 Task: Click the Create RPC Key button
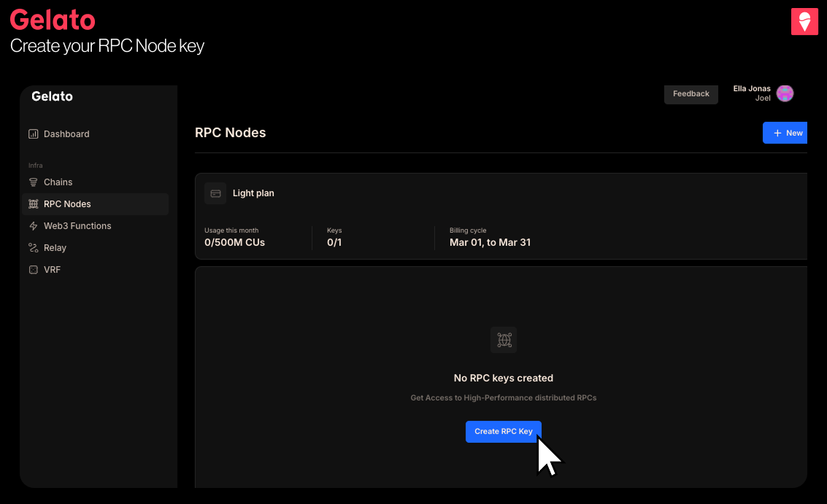(x=504, y=432)
